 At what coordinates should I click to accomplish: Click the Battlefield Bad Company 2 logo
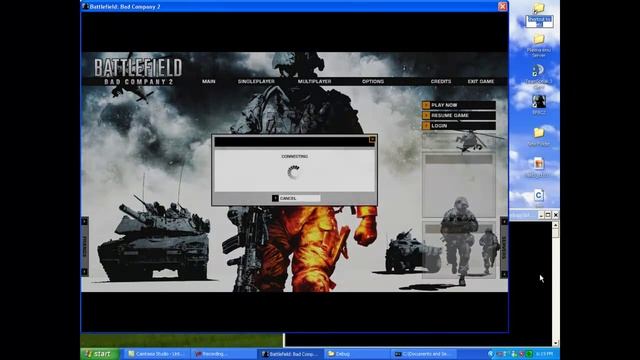point(138,71)
